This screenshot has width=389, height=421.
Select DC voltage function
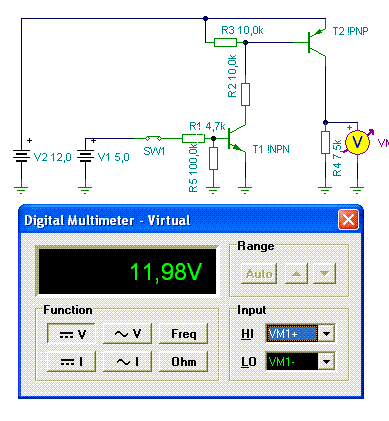click(x=71, y=333)
